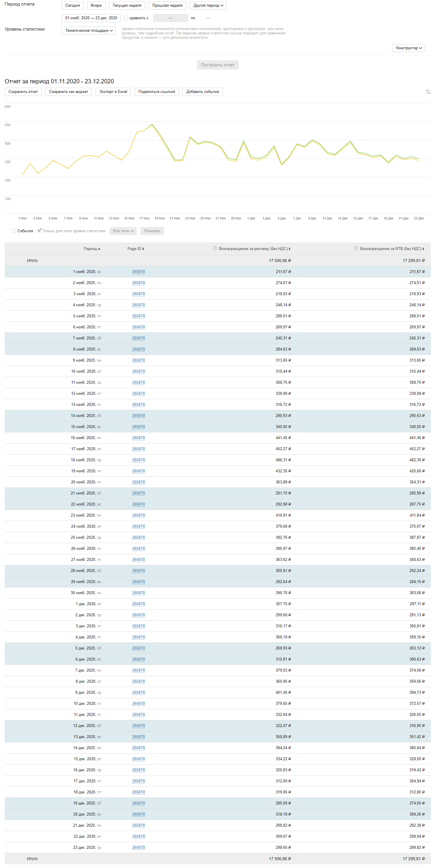This screenshot has width=432, height=868.
Task: Open the Конструктор dropdown
Action: [x=408, y=48]
